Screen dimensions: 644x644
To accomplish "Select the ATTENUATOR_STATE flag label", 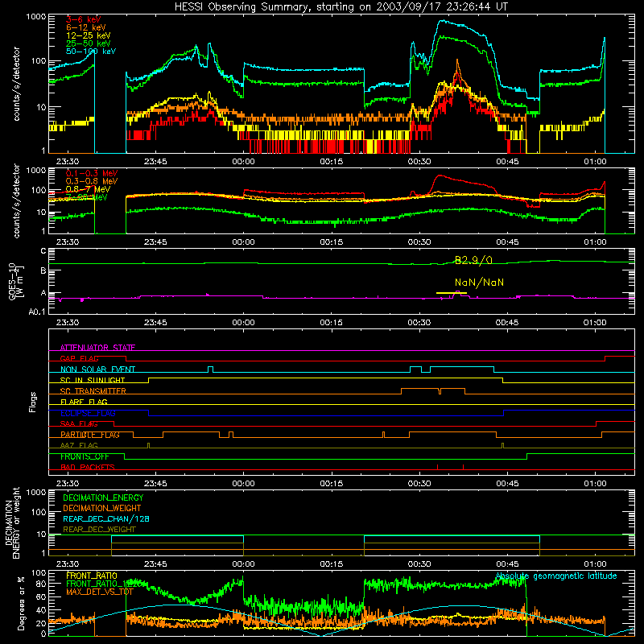I will click(x=97, y=348).
